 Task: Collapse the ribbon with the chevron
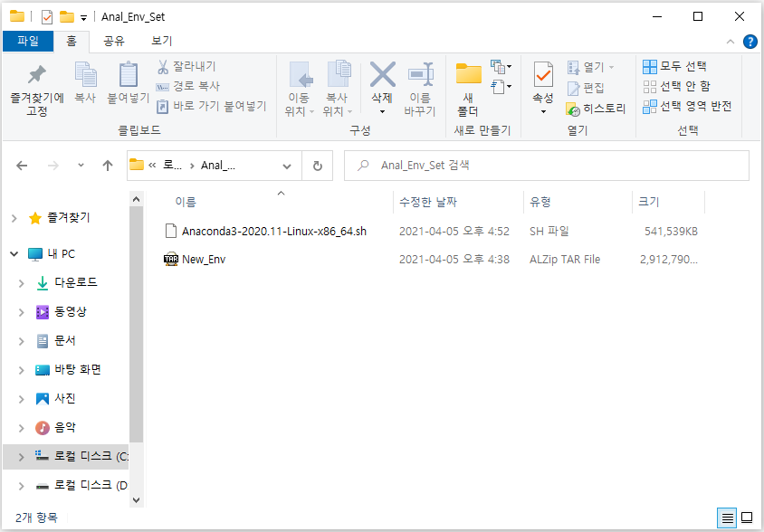[x=731, y=42]
